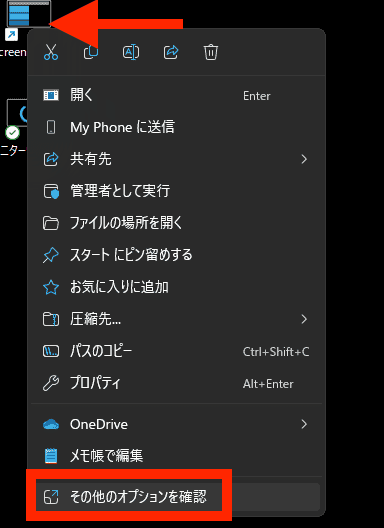
Task: Click the share icon beside 共有先
Action: point(51,159)
